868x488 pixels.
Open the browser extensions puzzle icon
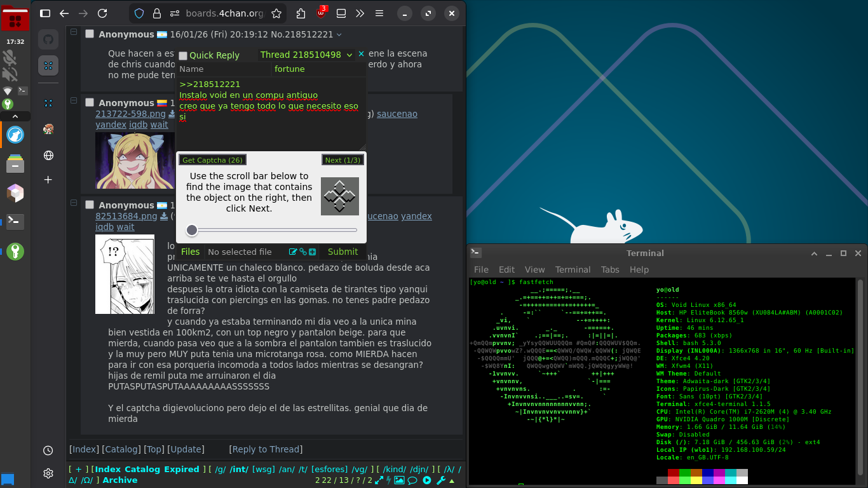[x=302, y=13]
